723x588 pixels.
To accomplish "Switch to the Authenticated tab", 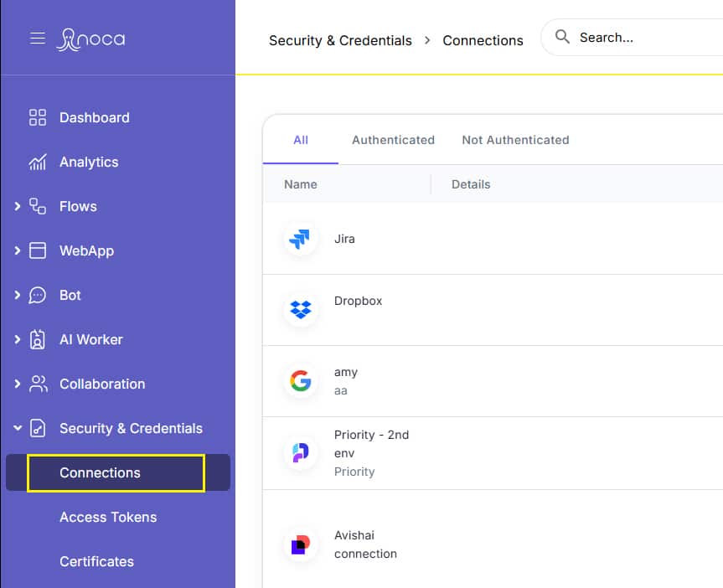I will click(x=393, y=140).
